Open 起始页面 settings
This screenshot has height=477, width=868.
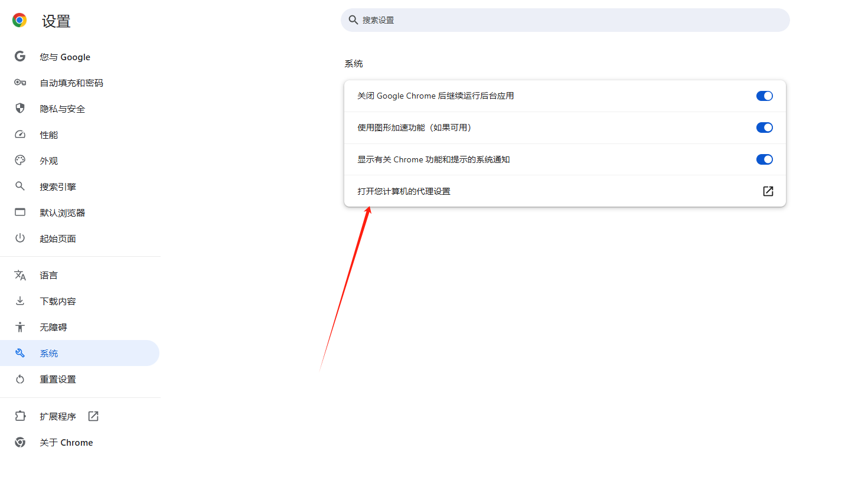click(x=80, y=238)
